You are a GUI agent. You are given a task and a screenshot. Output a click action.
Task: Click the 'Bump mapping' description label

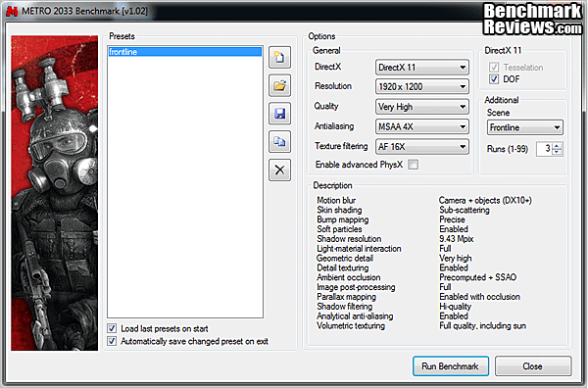pos(343,219)
